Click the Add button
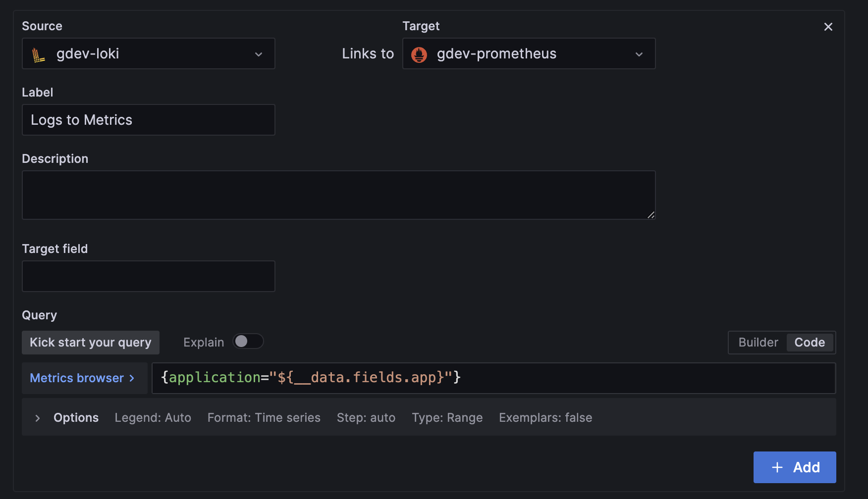This screenshot has width=868, height=499. point(794,467)
